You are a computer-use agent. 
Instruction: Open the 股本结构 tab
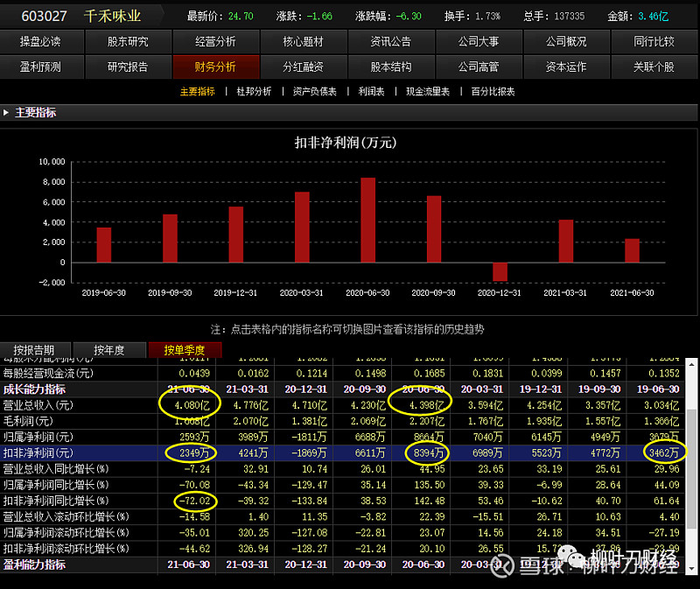click(391, 67)
